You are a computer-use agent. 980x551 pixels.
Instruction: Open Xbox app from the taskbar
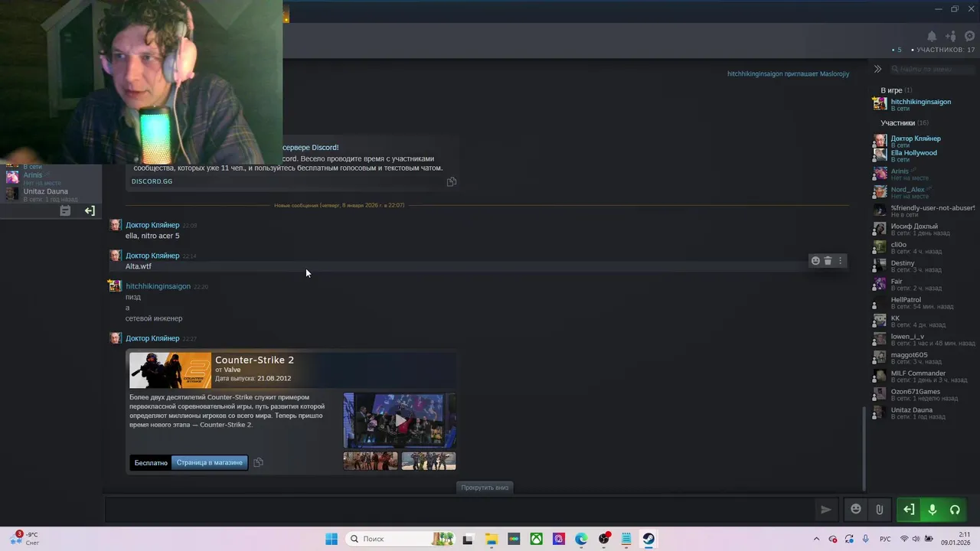[x=537, y=539]
